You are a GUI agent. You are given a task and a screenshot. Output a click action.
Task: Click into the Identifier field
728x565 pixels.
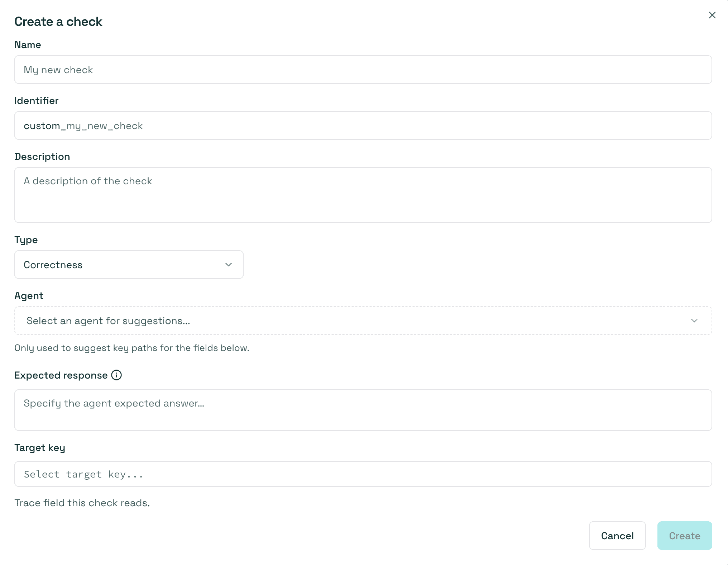[x=363, y=125]
